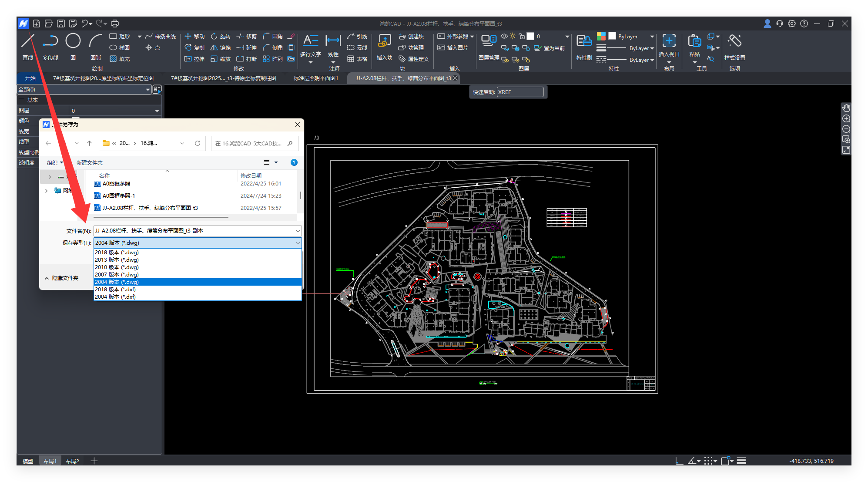
Task: Select the Circle (圆) tool
Action: [73, 41]
